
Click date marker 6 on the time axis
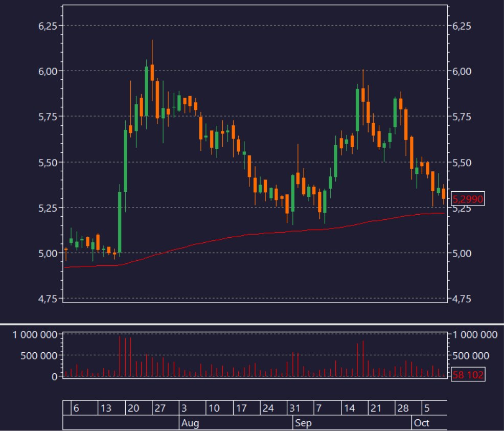click(x=76, y=408)
